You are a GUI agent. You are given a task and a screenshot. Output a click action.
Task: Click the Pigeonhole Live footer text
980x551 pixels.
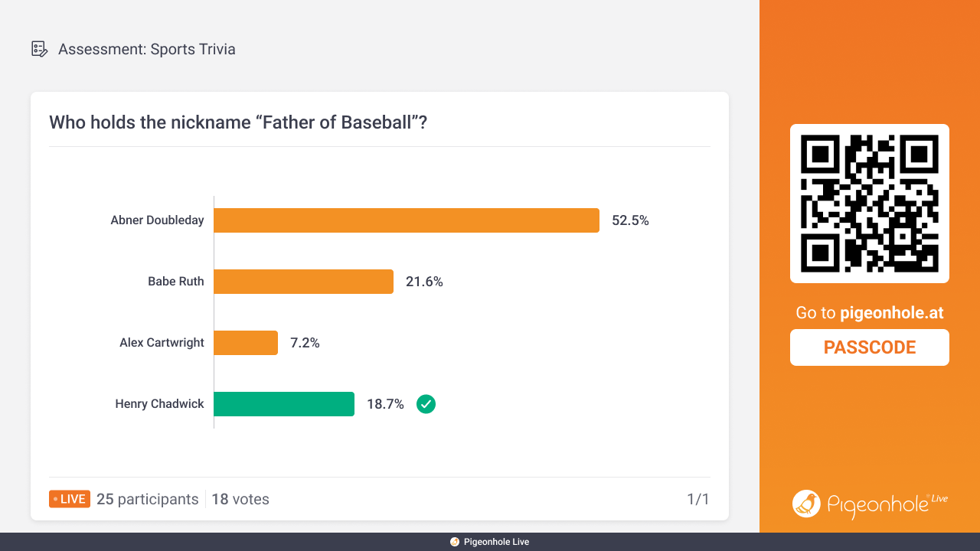point(496,542)
